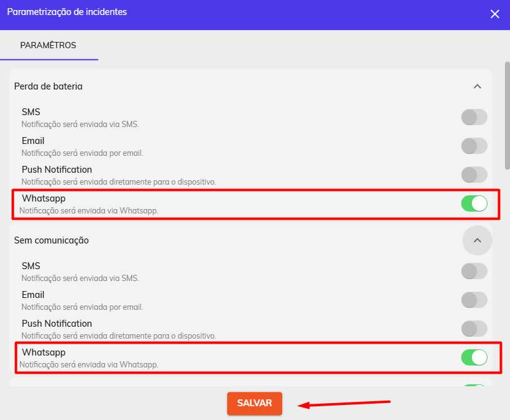Click the vertical scrollbar thumb

tap(507, 116)
